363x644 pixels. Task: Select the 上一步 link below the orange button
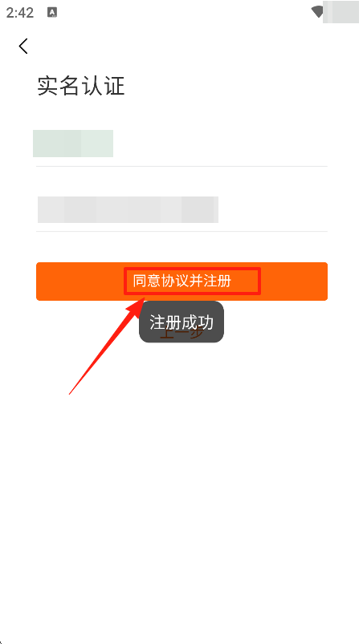[181, 333]
